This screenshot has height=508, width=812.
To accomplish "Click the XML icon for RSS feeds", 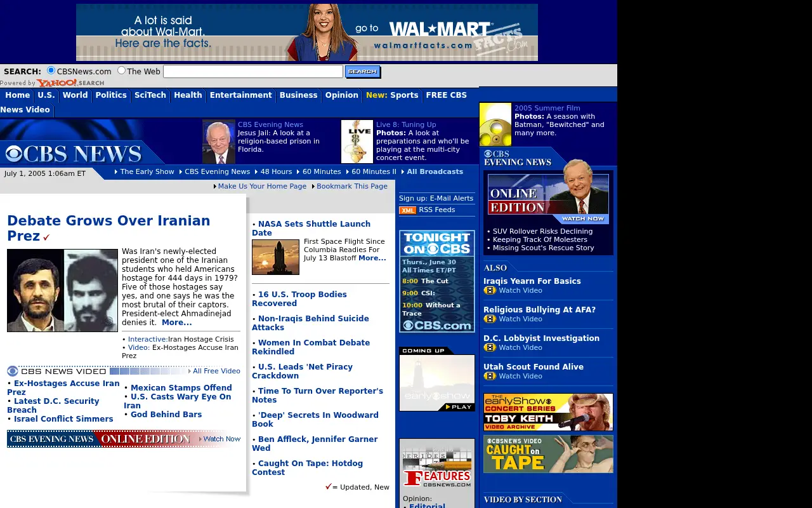I will point(407,210).
